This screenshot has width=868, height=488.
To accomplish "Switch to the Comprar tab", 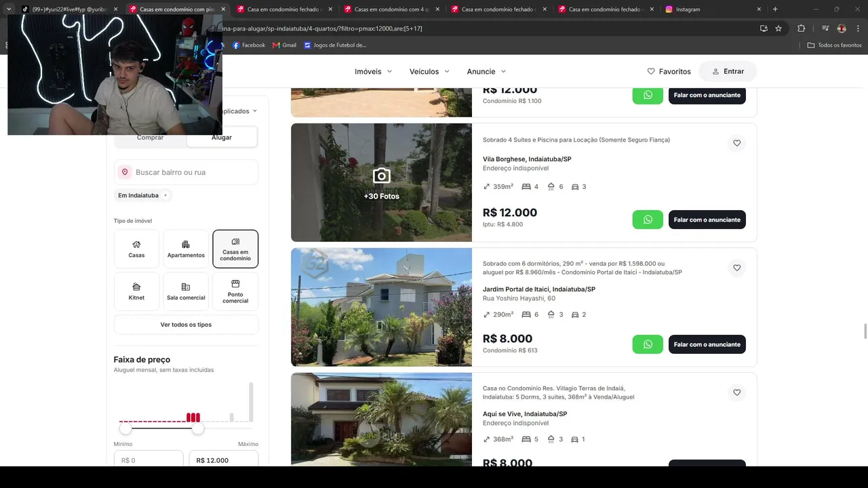I will pos(151,137).
